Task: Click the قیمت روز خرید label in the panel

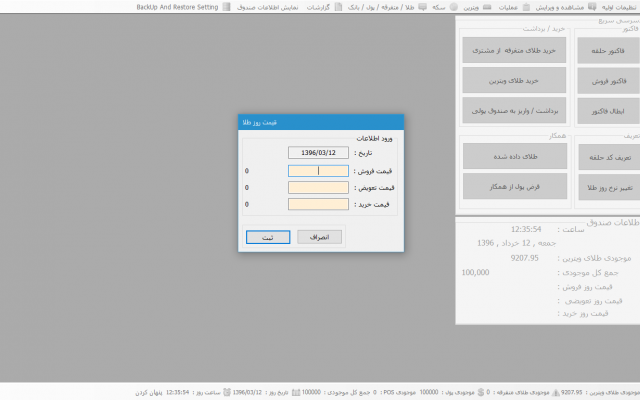Action: pos(583,313)
